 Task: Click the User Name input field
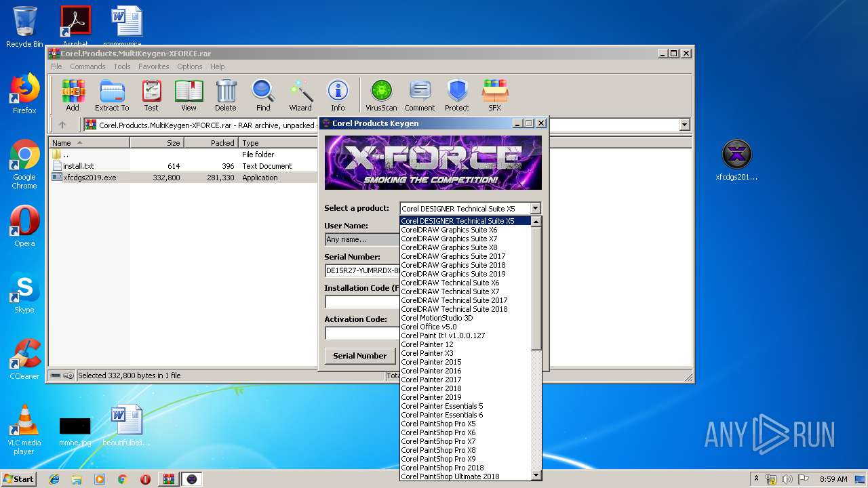click(361, 239)
